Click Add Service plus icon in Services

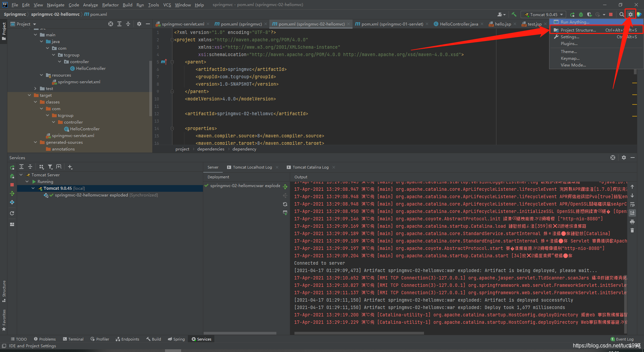(70, 167)
